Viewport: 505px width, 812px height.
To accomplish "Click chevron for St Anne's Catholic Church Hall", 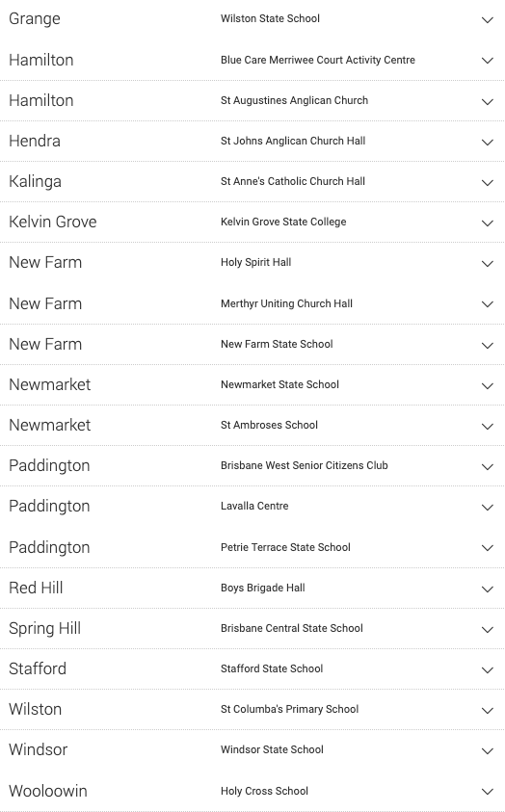I will click(x=488, y=182).
